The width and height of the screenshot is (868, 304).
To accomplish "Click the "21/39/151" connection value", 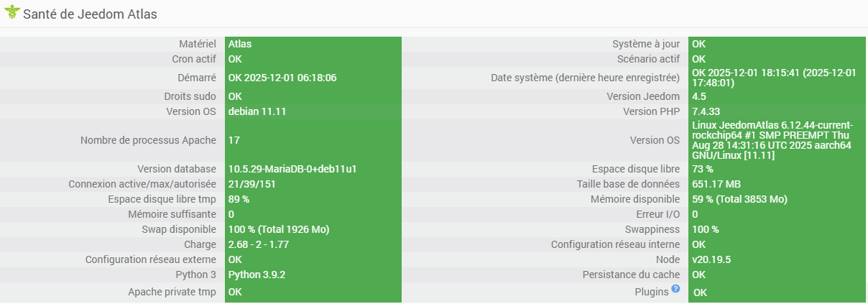I will [252, 184].
